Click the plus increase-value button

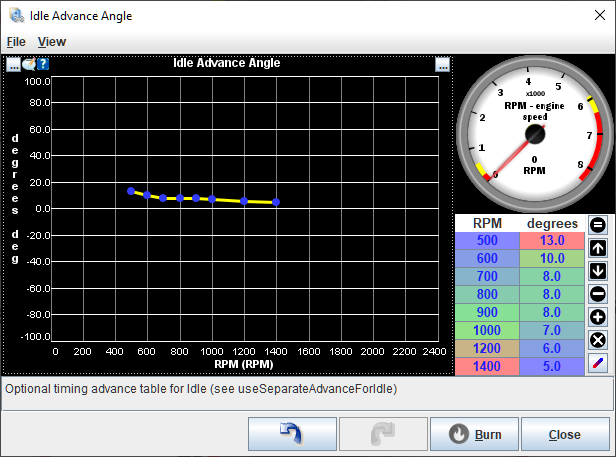(597, 317)
